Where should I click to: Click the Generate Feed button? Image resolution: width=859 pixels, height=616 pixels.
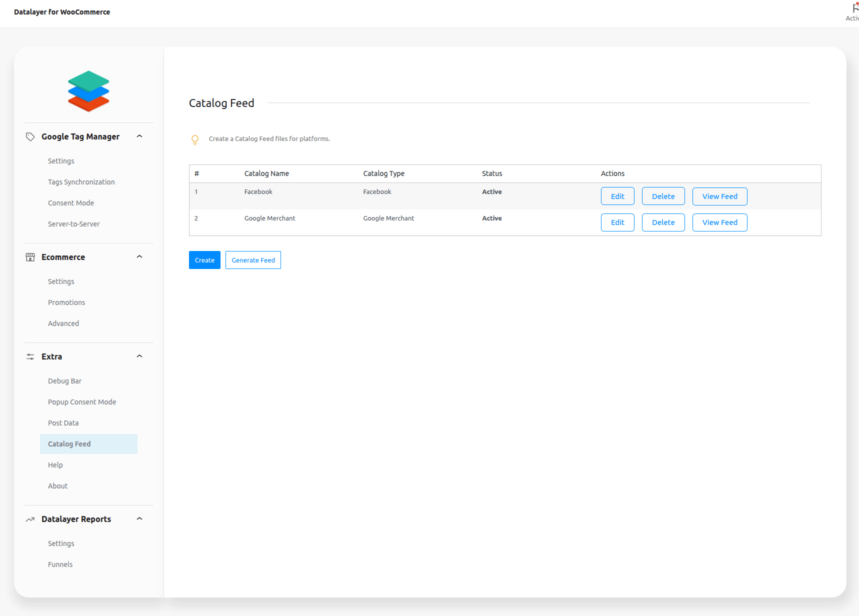pos(253,260)
